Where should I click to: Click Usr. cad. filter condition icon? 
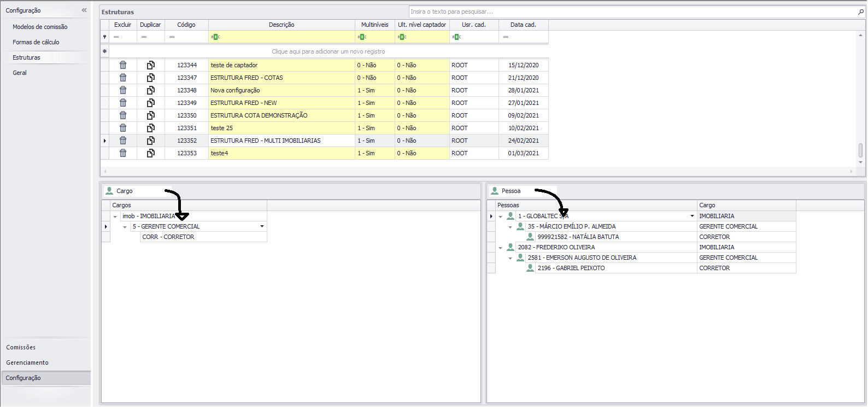point(456,37)
